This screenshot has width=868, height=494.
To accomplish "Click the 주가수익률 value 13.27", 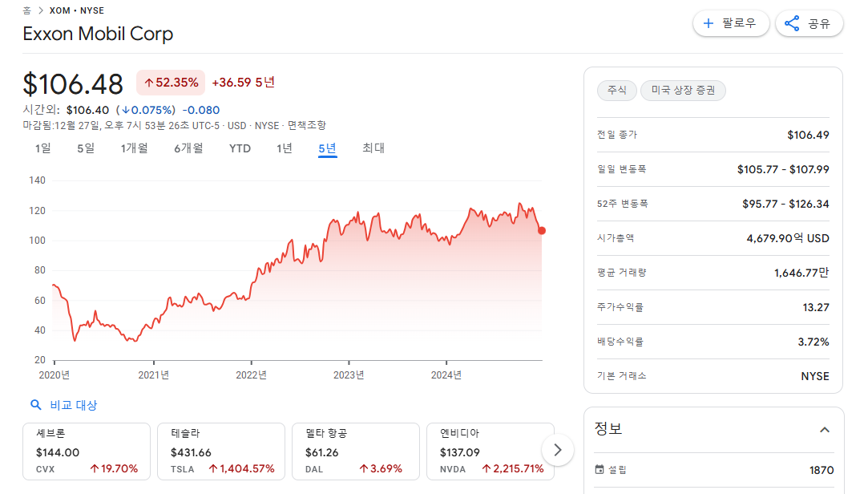I will point(816,307).
